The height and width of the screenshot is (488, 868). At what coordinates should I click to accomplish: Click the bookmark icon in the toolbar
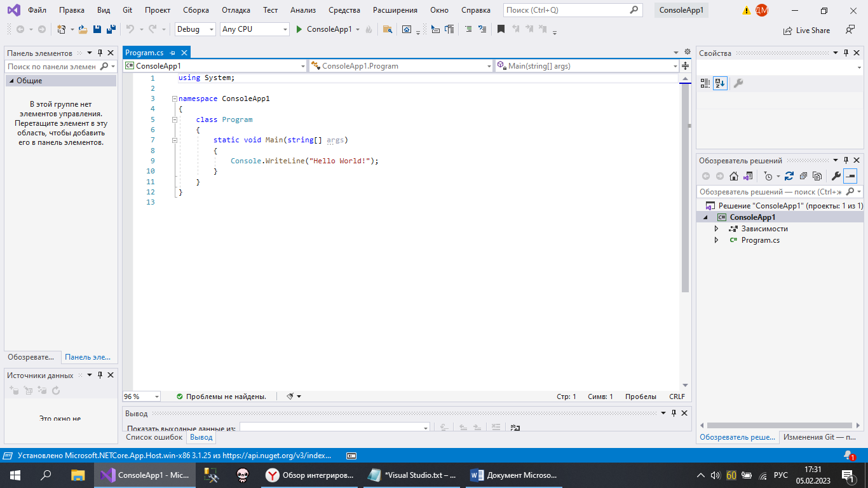(501, 29)
